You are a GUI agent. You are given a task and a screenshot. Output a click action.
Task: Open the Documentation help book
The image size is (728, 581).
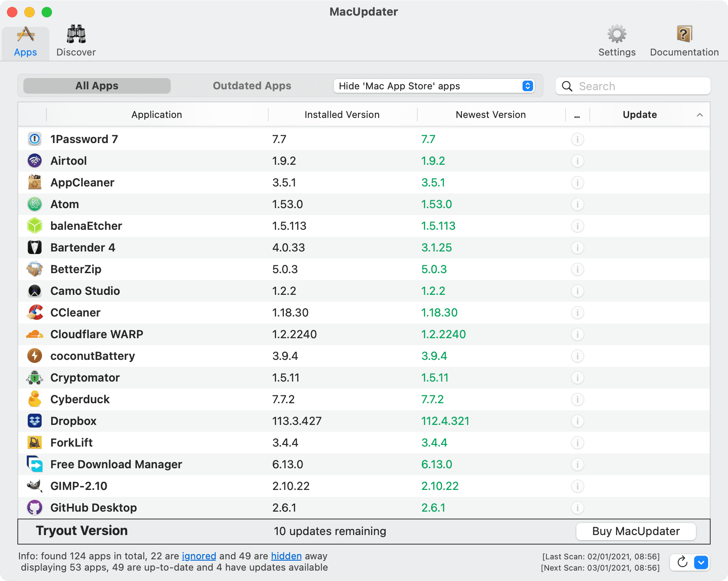(x=684, y=42)
